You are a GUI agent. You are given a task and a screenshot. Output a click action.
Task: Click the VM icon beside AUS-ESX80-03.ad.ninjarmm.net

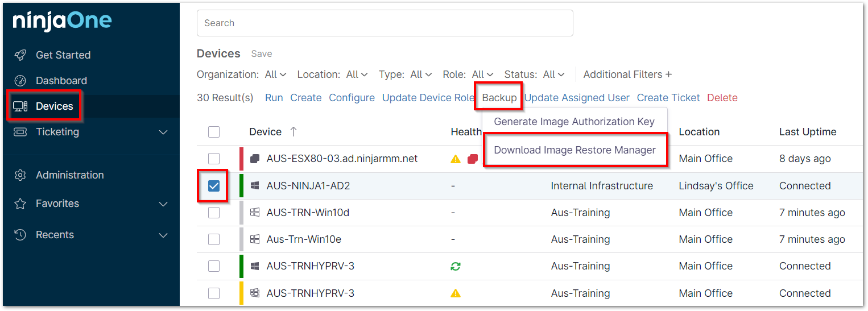coord(255,159)
